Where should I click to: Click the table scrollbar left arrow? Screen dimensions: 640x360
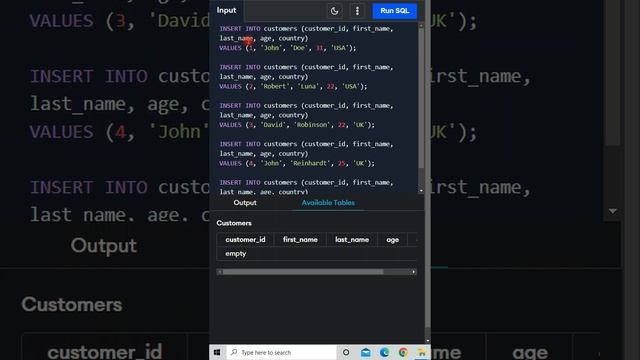coord(220,272)
